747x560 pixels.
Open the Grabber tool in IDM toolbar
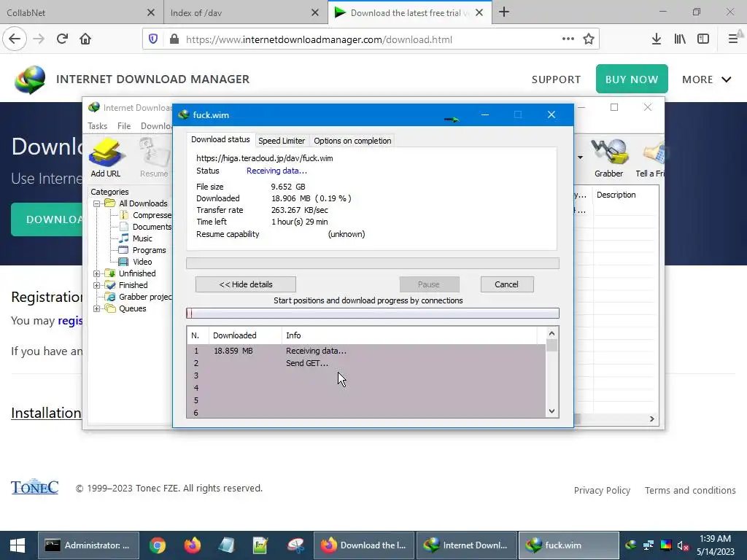(608, 157)
